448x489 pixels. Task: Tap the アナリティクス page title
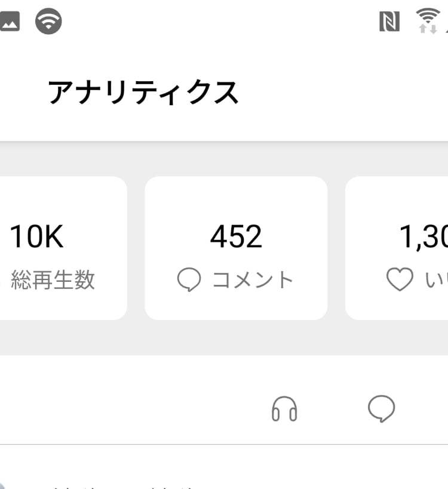tap(143, 93)
